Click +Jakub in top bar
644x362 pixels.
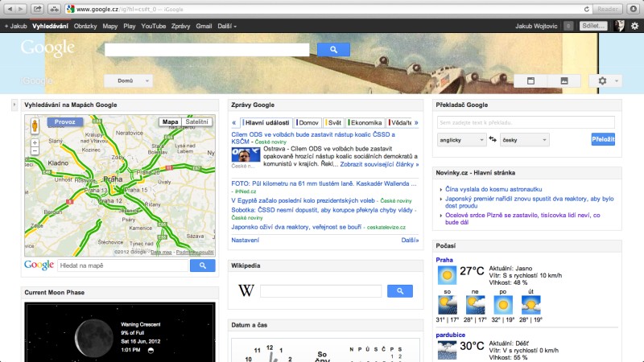tap(15, 26)
